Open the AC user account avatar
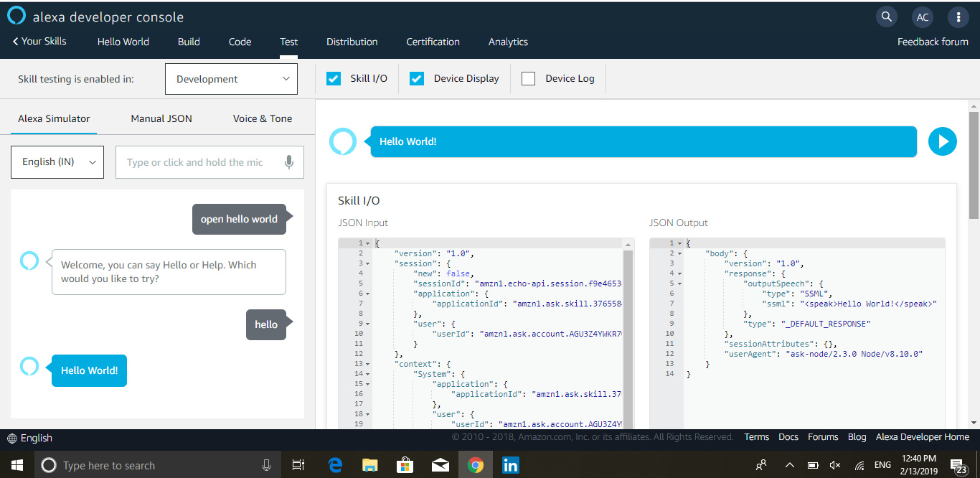 click(x=923, y=17)
